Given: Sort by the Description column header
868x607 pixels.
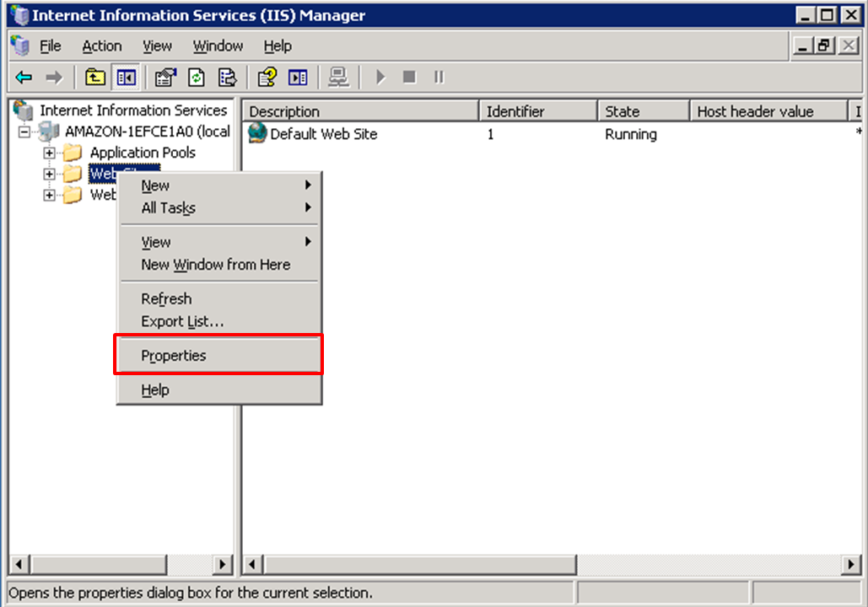Looking at the screenshot, I should pos(361,111).
